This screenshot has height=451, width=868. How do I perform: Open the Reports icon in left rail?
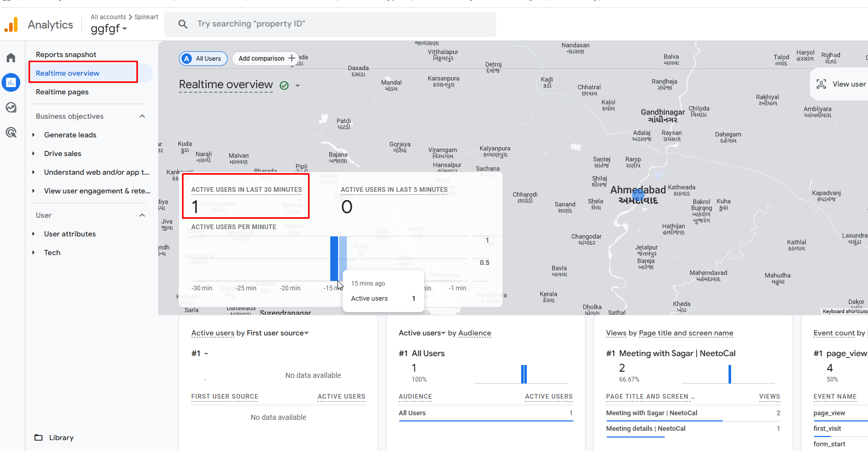point(11,82)
